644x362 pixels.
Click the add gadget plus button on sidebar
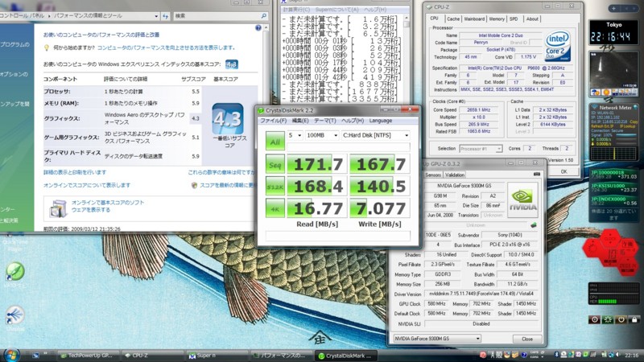(x=613, y=8)
